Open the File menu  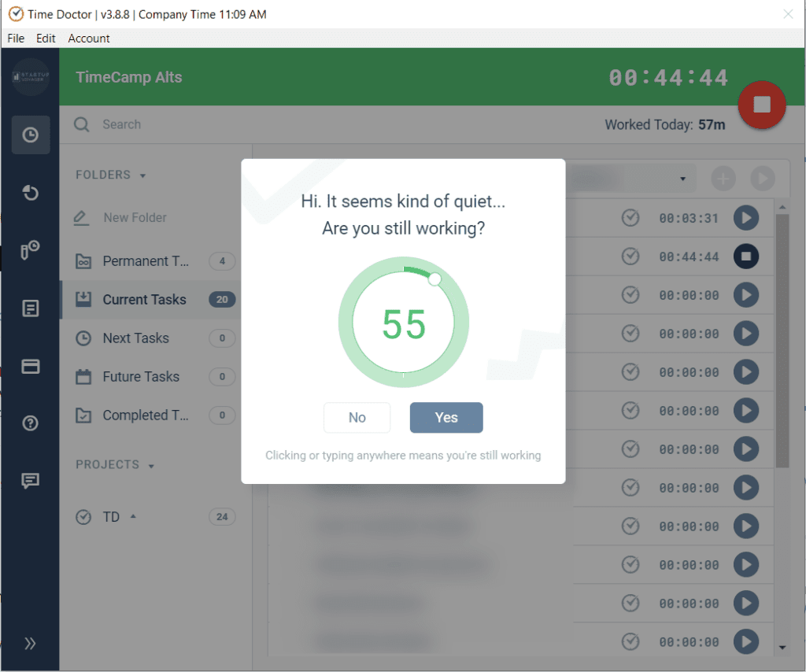[x=15, y=38]
